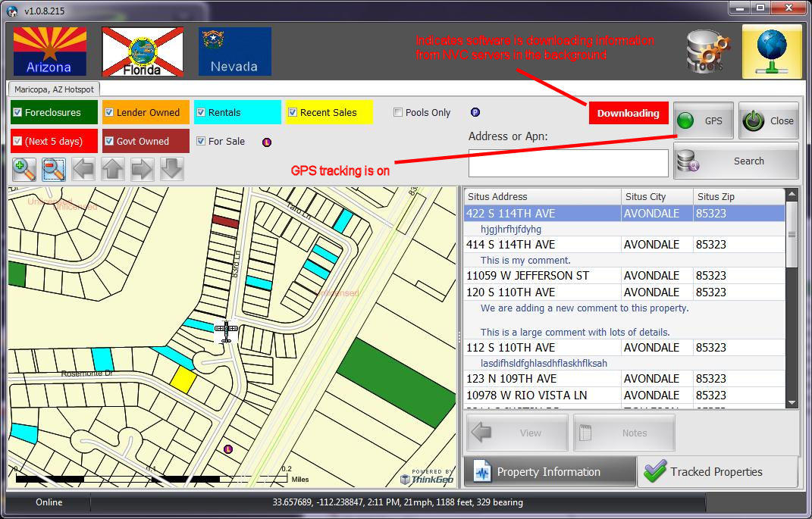Click the Online status in status bar
This screenshot has height=519, width=812.
[x=49, y=502]
